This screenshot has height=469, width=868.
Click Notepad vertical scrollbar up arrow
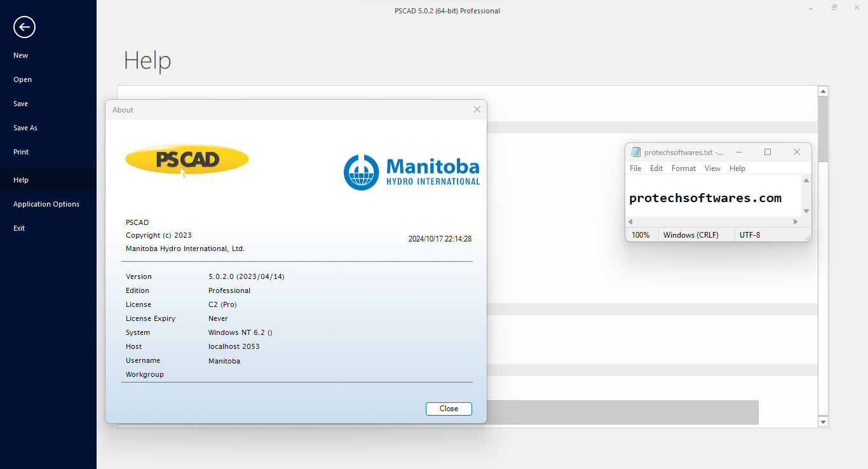point(806,180)
